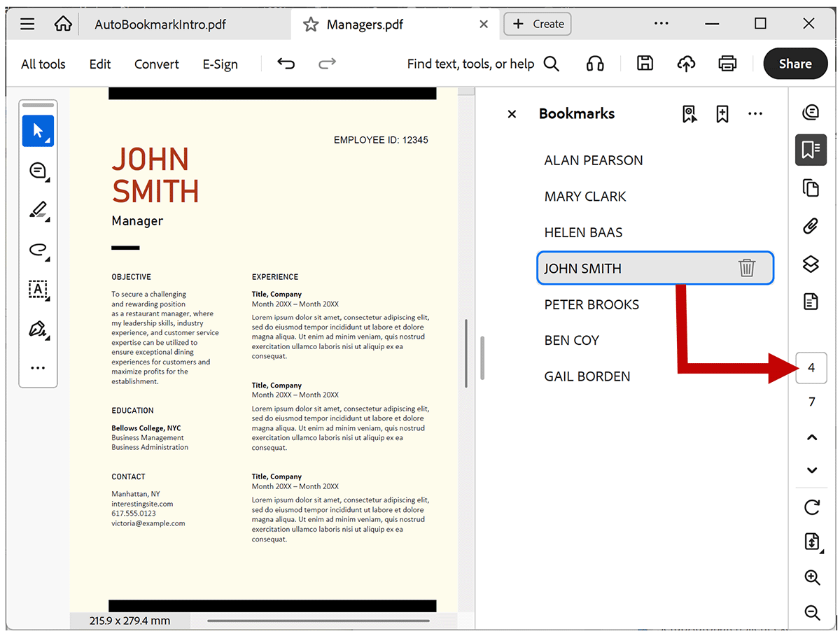Click the find current bookmark icon
This screenshot has height=636, width=840.
690,114
